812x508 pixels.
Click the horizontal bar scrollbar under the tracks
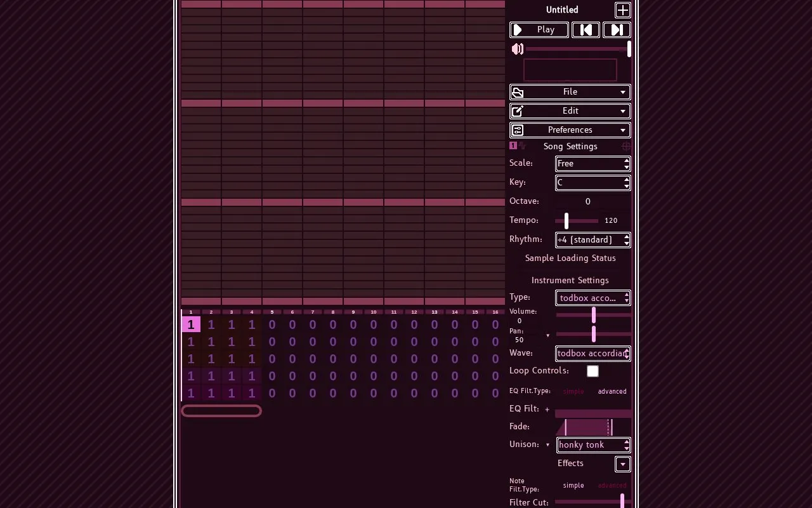[221, 411]
